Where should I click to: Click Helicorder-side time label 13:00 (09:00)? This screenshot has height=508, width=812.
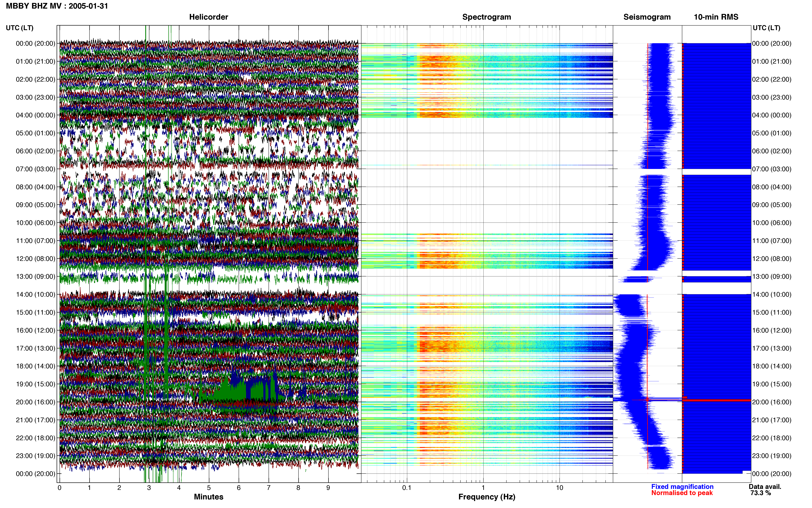pyautogui.click(x=36, y=277)
